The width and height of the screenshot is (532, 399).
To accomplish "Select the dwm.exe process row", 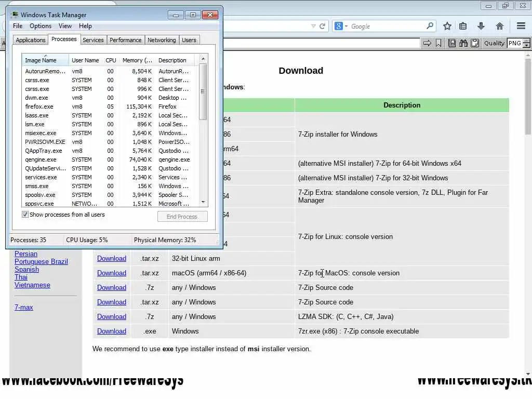I will tap(110, 98).
